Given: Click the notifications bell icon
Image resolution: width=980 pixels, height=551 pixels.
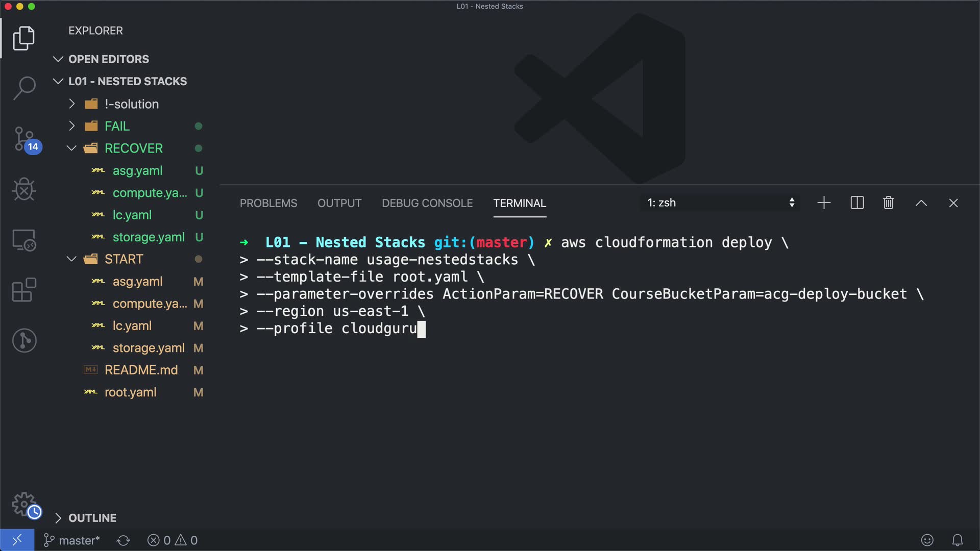Looking at the screenshot, I should coord(958,540).
